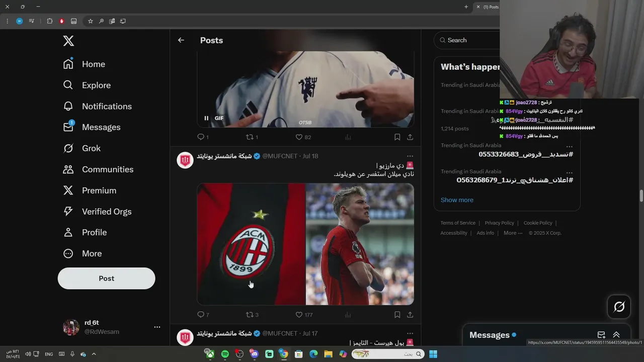Open trending hashtag #اعلان_هشتاق_ترند1_0563268679
The width and height of the screenshot is (644, 362).
(515, 180)
